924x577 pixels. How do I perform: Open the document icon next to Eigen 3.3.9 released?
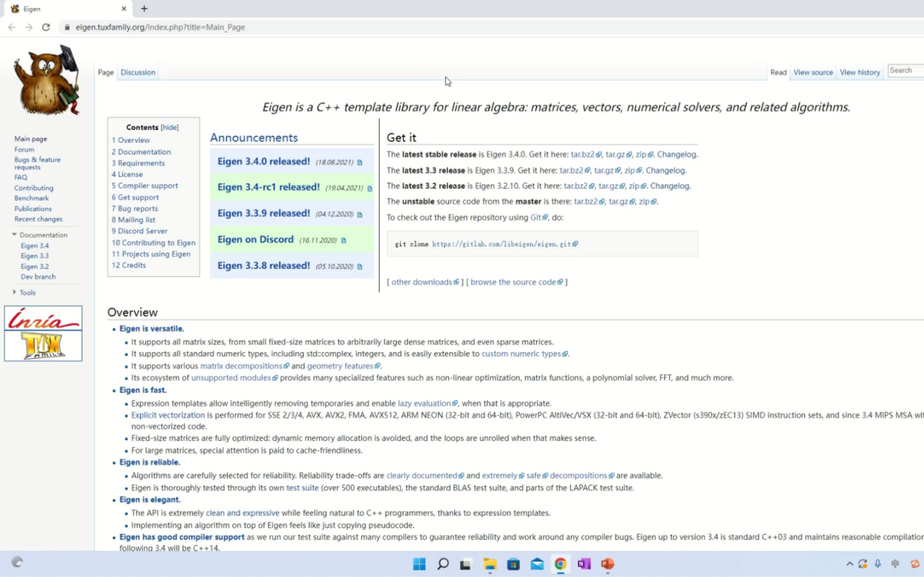[360, 214]
